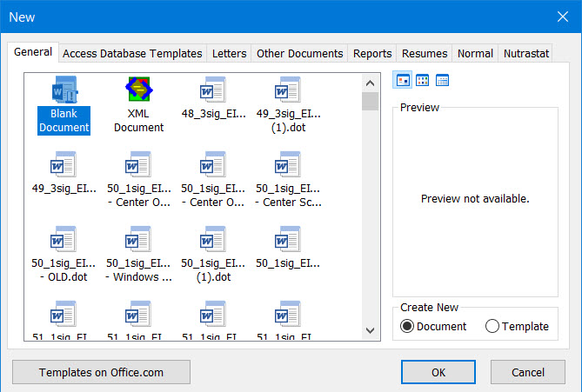Select the 48_3sig_EI template file
The width and height of the screenshot is (582, 392).
click(213, 98)
